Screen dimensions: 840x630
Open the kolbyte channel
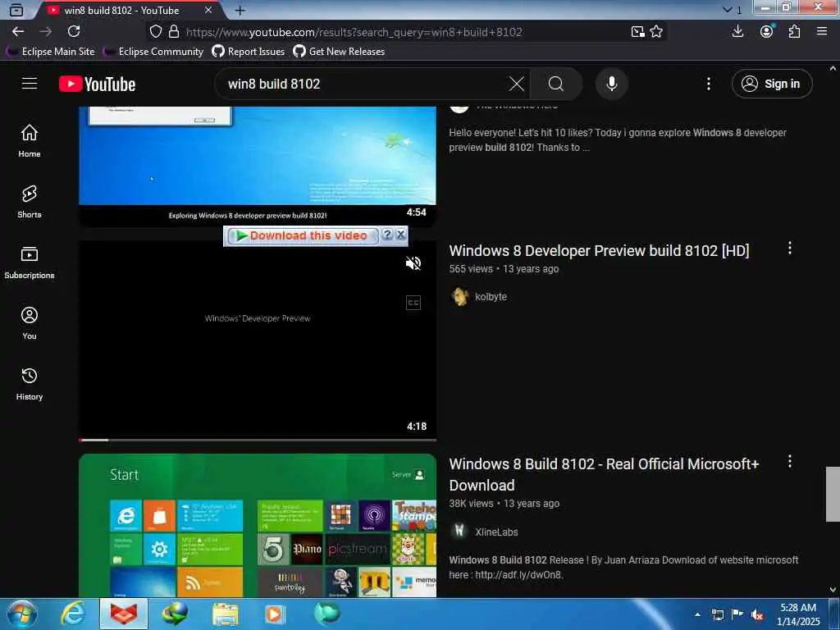[491, 297]
